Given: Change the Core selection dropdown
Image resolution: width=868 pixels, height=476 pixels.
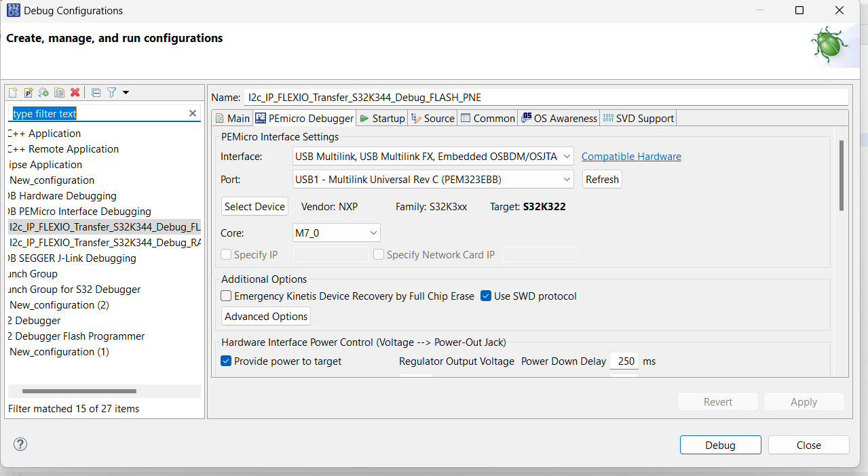Looking at the screenshot, I should [373, 232].
